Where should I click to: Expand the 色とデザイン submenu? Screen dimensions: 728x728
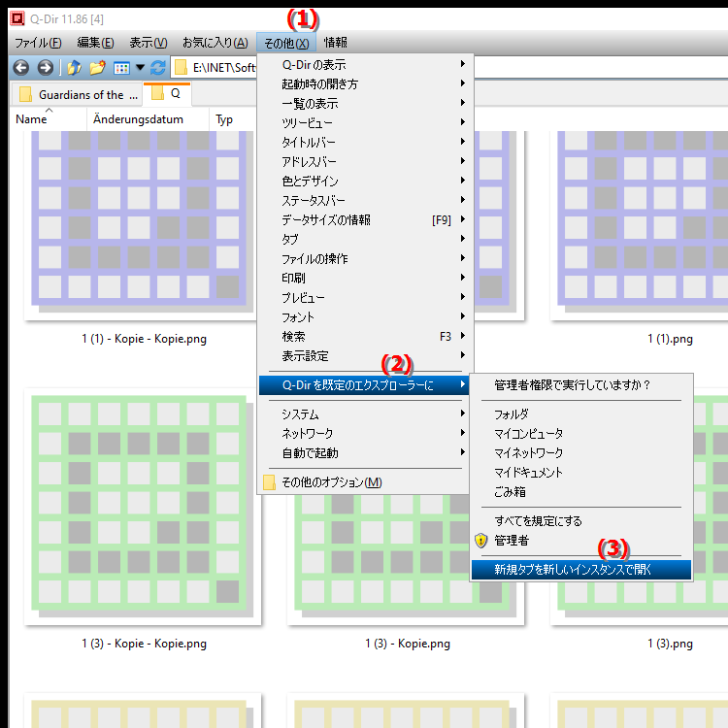(x=364, y=182)
